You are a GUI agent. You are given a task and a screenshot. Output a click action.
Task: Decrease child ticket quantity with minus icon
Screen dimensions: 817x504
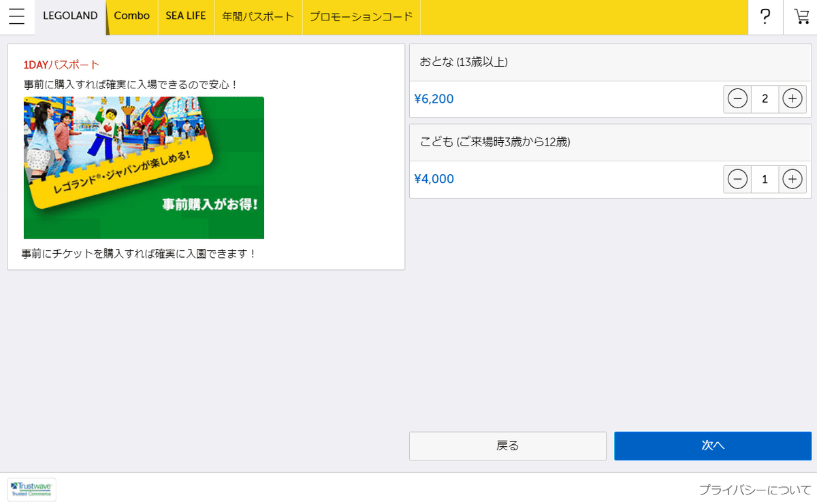point(737,179)
